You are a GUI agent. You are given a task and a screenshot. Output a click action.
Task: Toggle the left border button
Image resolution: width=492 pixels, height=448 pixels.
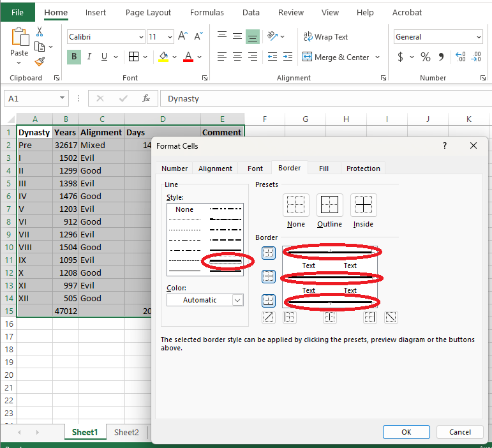(290, 317)
